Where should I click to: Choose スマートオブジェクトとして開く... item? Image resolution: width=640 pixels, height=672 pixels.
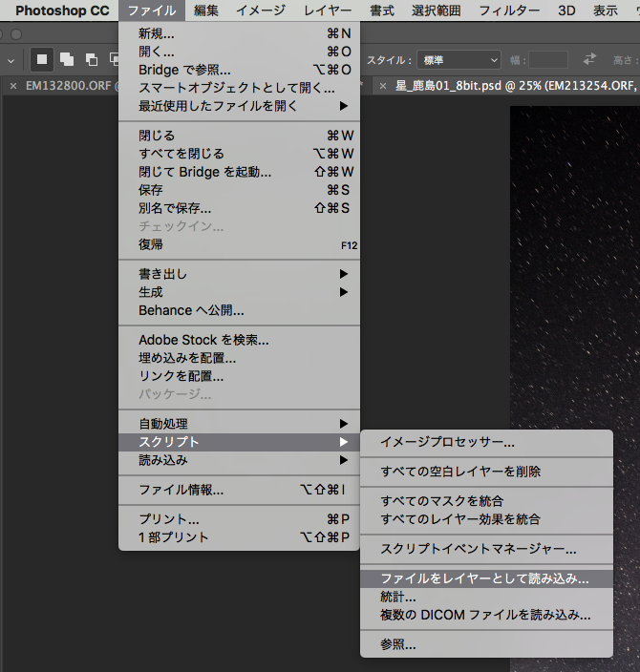tap(239, 88)
